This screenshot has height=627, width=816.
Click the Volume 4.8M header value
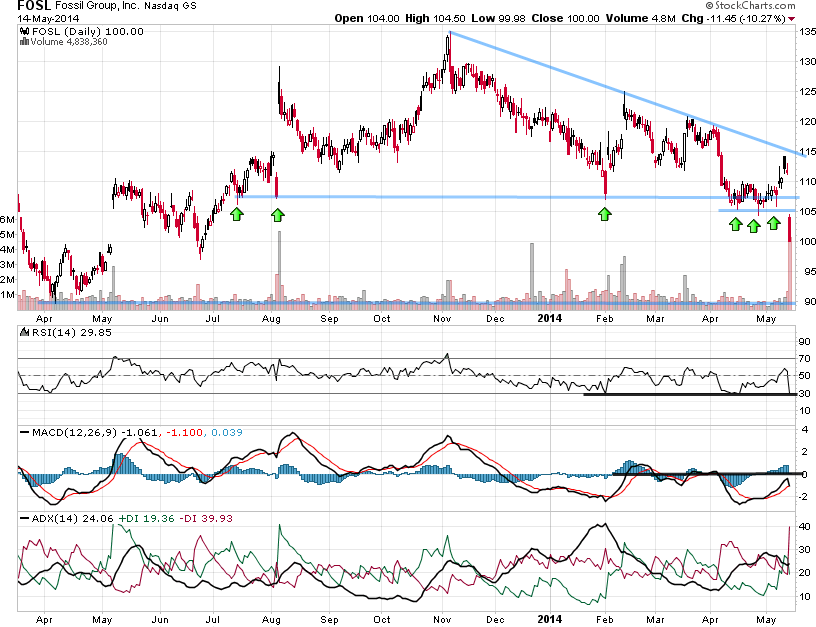(641, 18)
